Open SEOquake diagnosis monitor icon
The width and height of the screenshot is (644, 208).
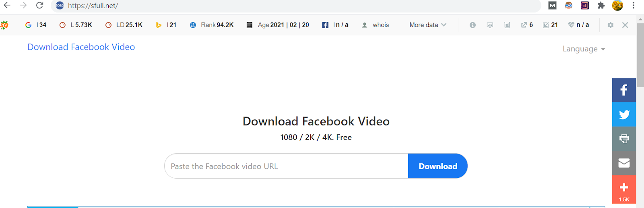(x=490, y=25)
